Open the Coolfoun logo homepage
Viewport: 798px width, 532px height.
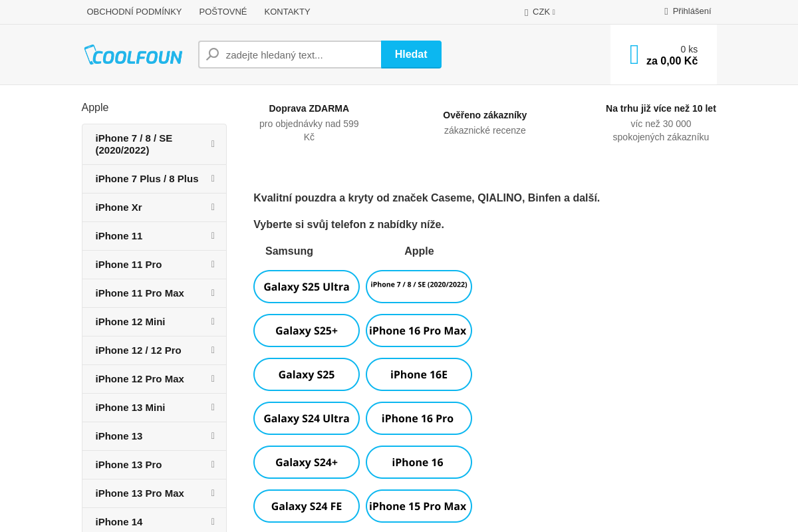[x=134, y=55]
